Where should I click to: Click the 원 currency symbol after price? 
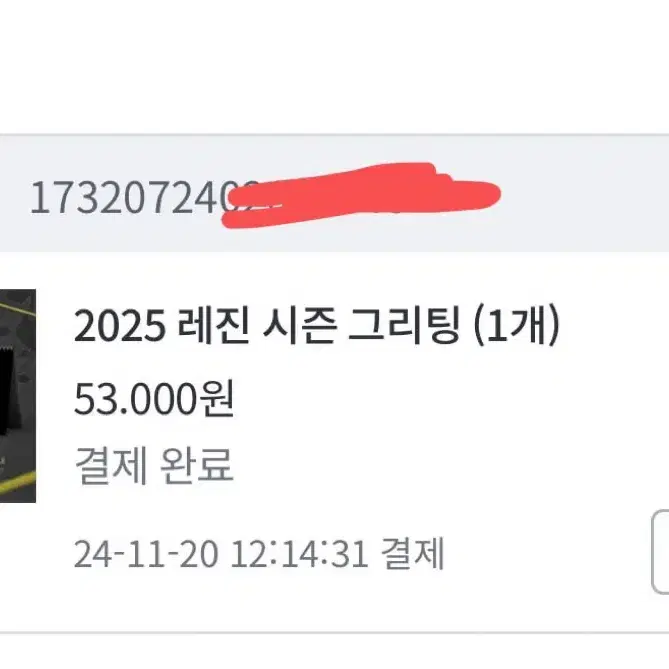[218, 399]
